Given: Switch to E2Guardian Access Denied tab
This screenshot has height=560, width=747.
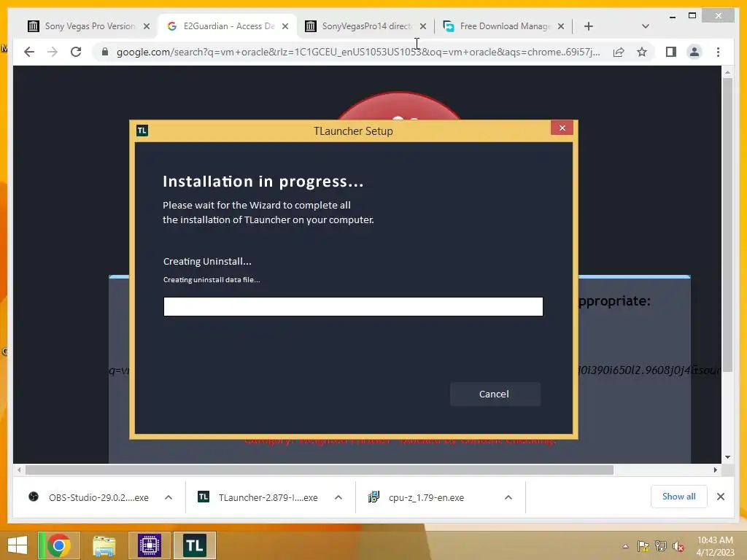Looking at the screenshot, I should pos(228,26).
